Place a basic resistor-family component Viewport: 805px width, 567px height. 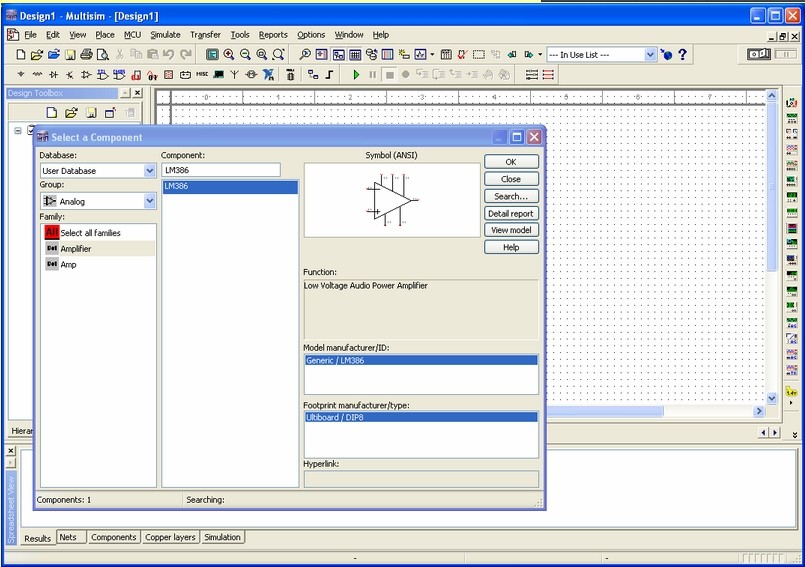point(37,74)
